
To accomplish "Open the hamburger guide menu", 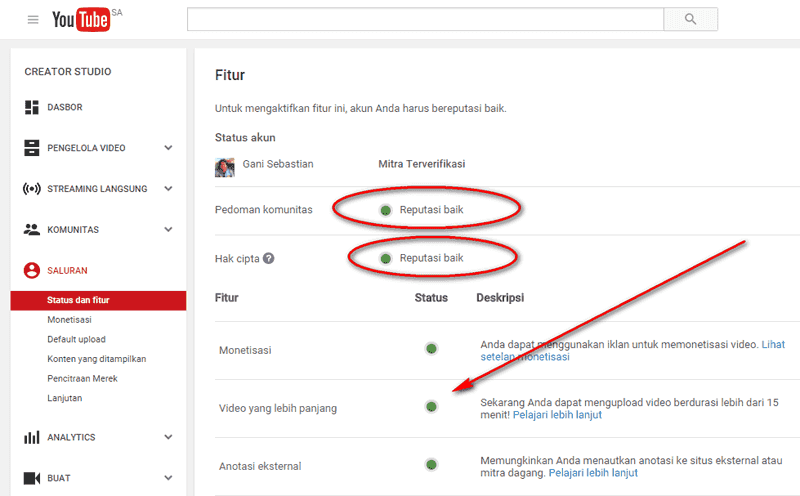I will [33, 20].
